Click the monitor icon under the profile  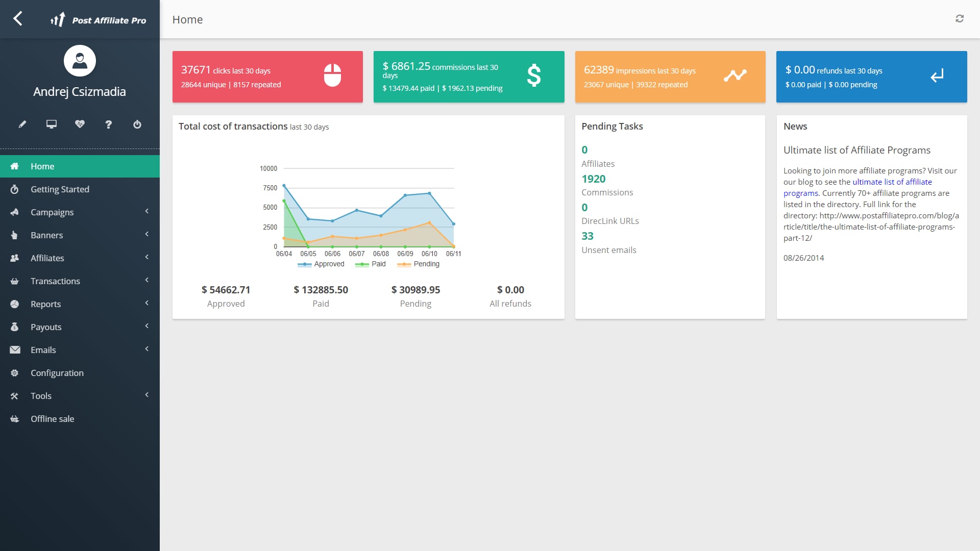click(51, 124)
